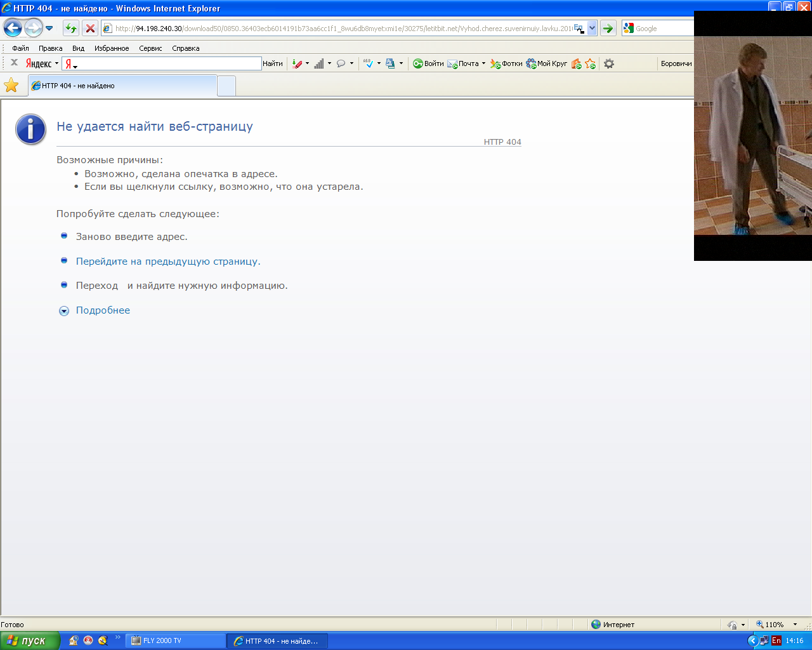Viewport: 812px width, 650px height.
Task: Open the zoom level 110% dropdown
Action: (795, 625)
